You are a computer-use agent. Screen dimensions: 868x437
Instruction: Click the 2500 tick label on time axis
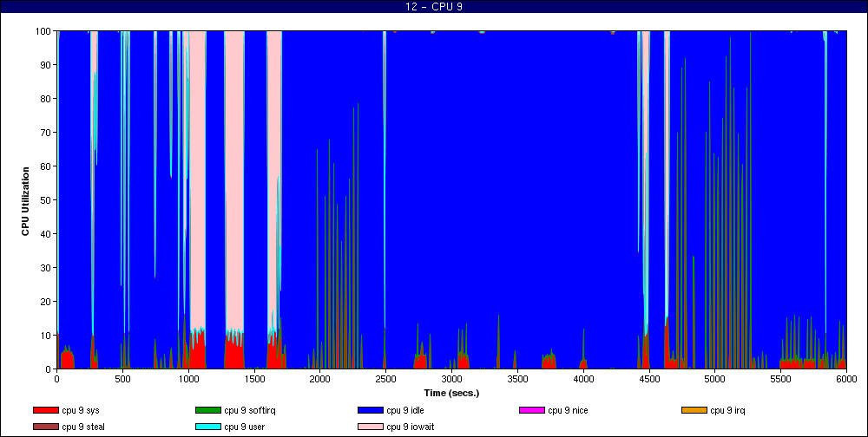386,379
